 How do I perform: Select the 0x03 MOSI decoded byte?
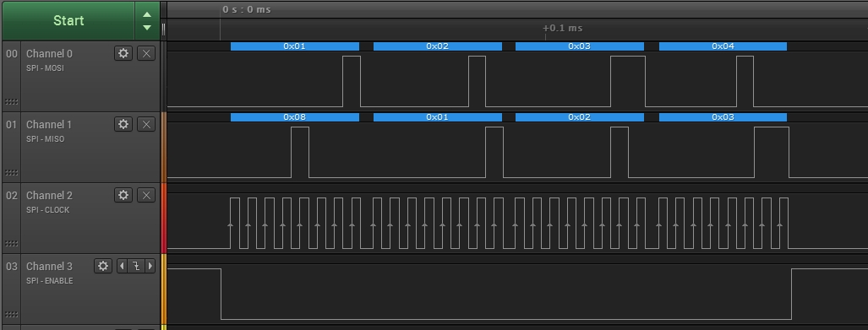pyautogui.click(x=580, y=46)
